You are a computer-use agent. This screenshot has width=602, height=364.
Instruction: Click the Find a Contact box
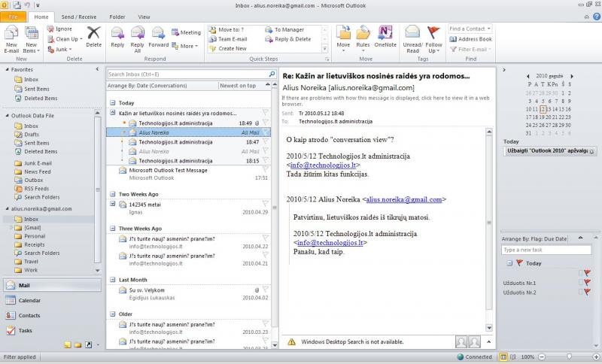470,29
